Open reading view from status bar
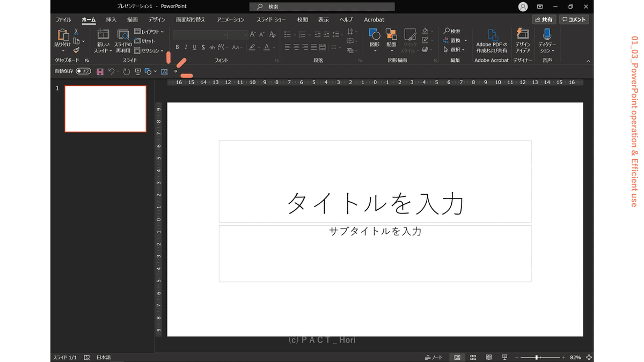The image size is (644, 362). tap(488, 357)
